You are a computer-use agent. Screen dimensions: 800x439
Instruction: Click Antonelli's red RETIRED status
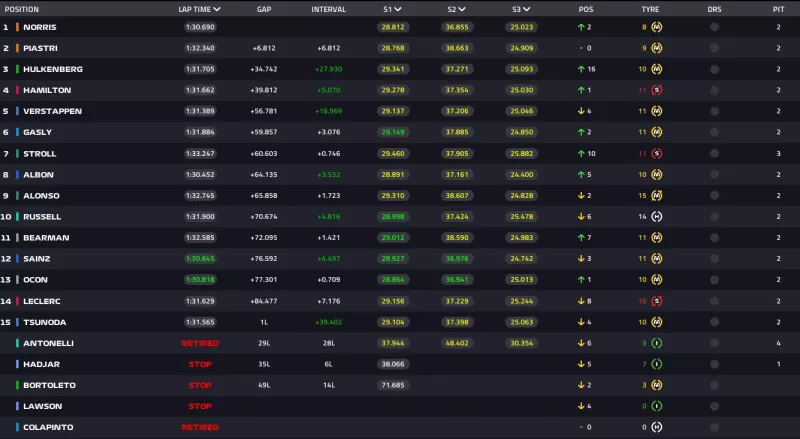pos(200,343)
